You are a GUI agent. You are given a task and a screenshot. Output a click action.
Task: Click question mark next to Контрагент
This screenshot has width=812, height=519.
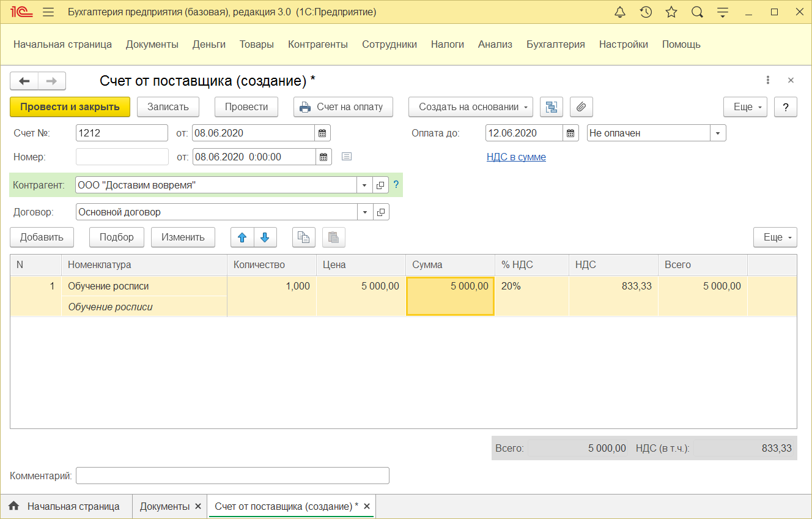click(396, 185)
